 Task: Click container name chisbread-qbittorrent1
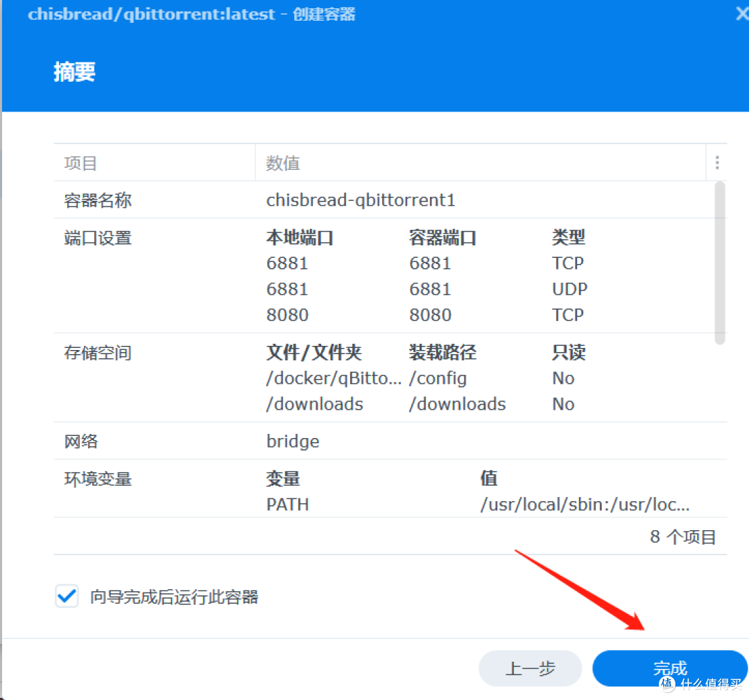[361, 200]
